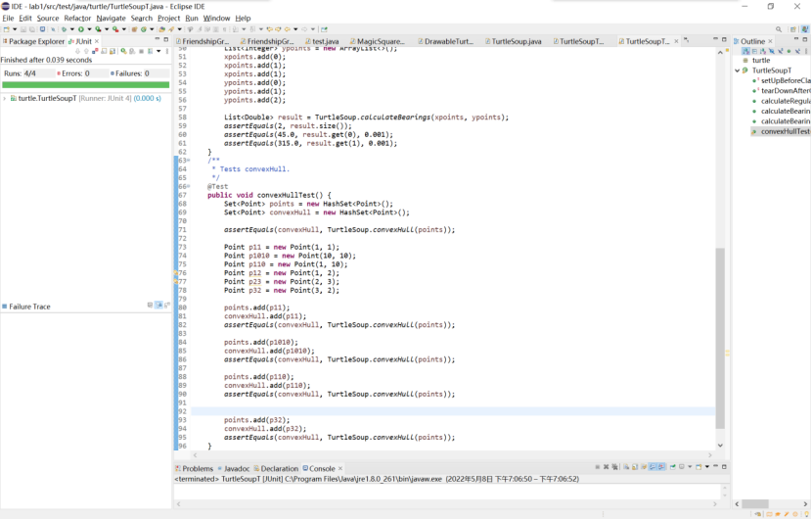812x519 pixels.
Task: Toggle Sort in Outline toolbar
Action: tap(763, 51)
